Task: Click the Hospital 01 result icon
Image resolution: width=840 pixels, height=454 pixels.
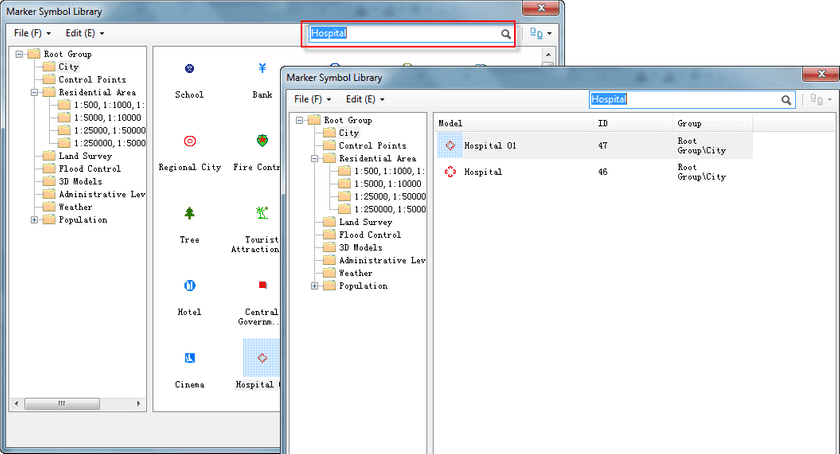Action: point(450,146)
